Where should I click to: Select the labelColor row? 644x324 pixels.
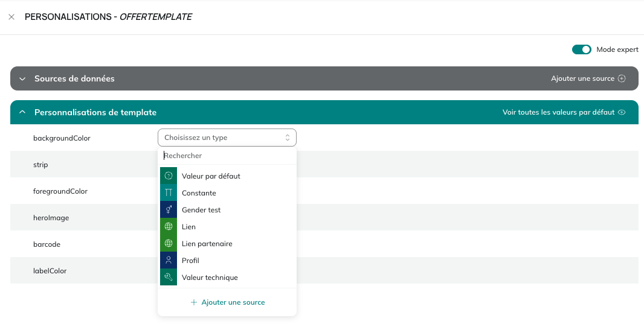pos(324,271)
